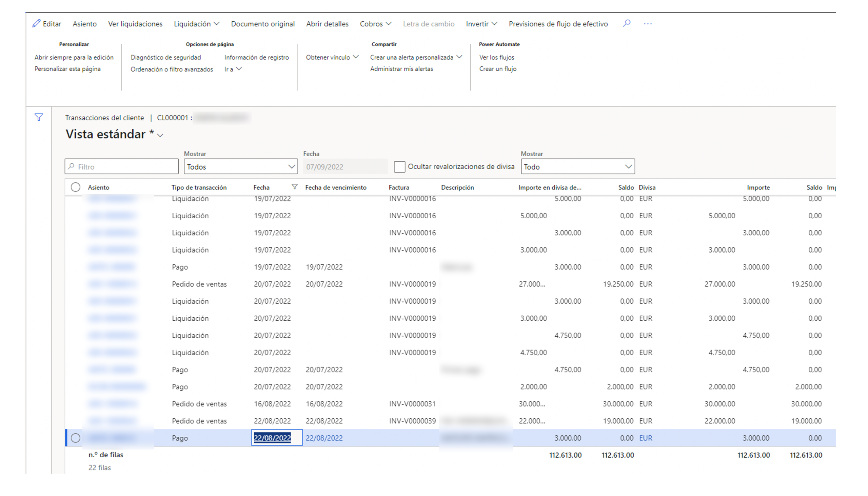Click the selected Fecha cell 22/08/2022

(277, 438)
